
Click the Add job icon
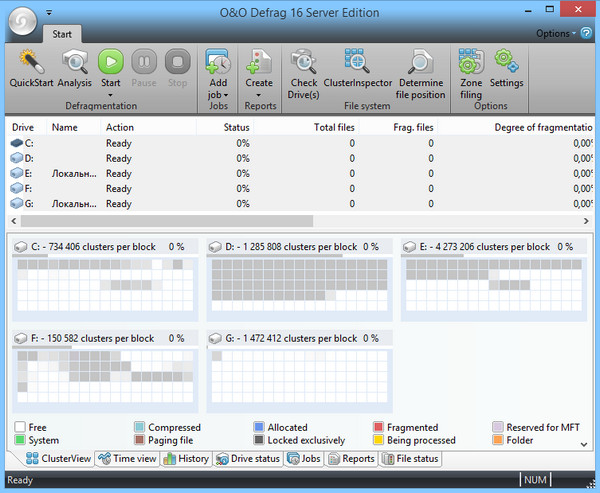(218, 62)
